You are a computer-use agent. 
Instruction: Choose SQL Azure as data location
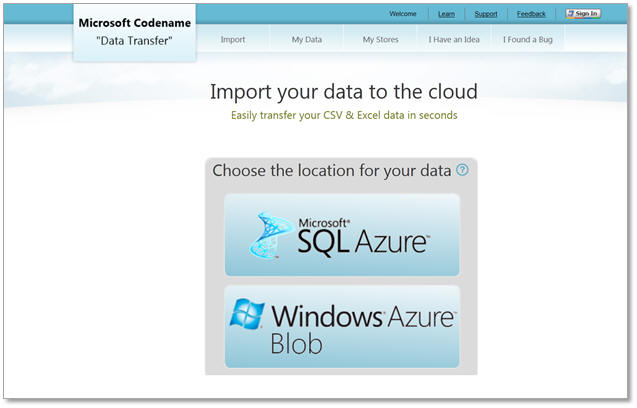(x=342, y=235)
